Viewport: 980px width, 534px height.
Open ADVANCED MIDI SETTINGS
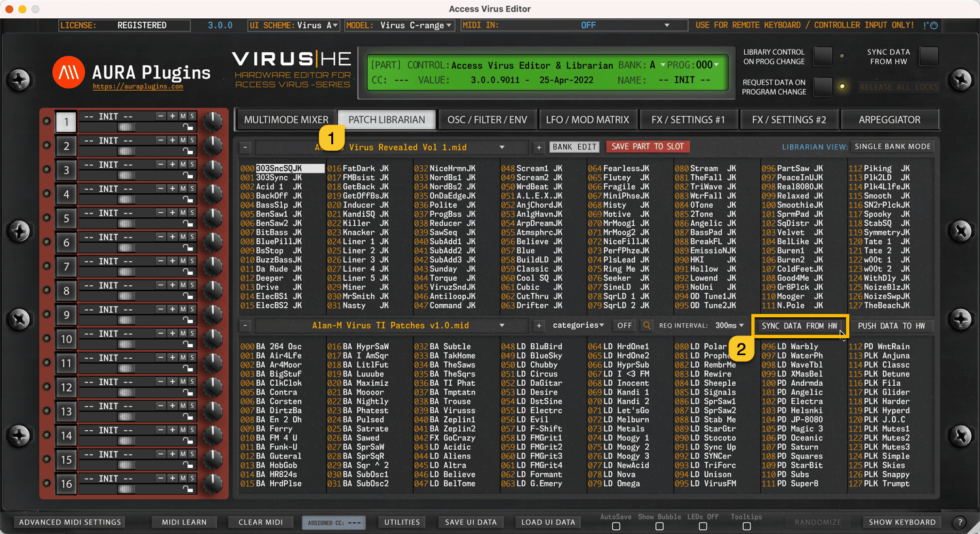pos(70,522)
